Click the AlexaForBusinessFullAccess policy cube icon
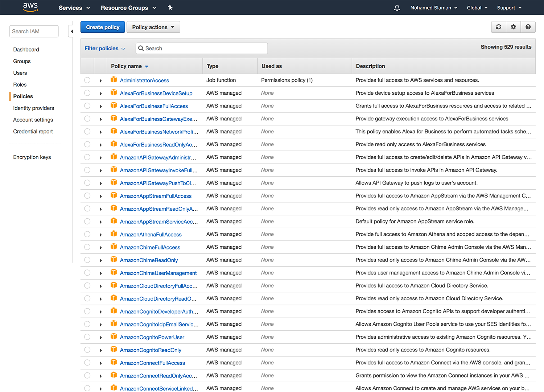Viewport: 544px width, 392px height. point(114,105)
